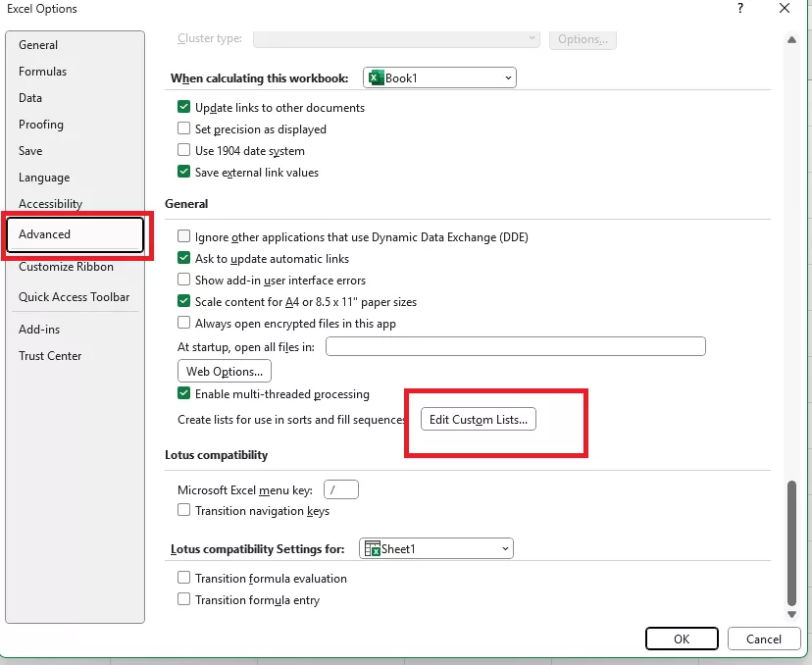The image size is (812, 665).
Task: Toggle Update links to other documents
Action: tap(183, 107)
